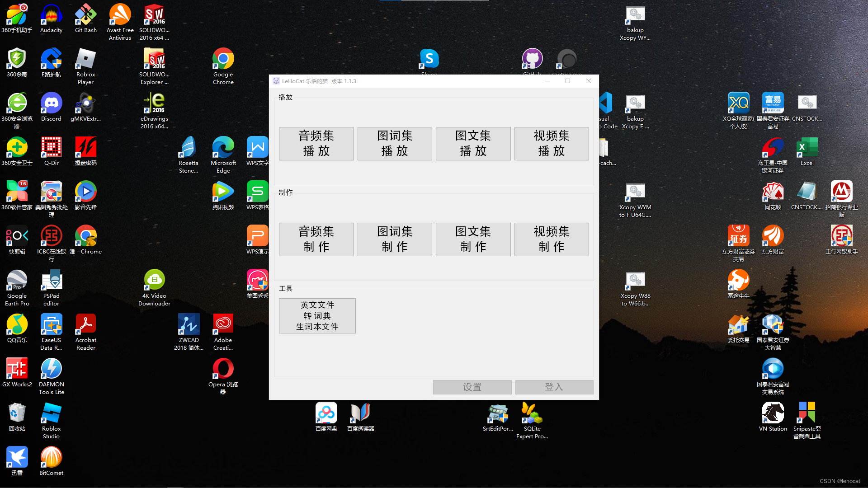This screenshot has height=488, width=868.
Task: Open the SQLite Expert icon
Action: 532,414
